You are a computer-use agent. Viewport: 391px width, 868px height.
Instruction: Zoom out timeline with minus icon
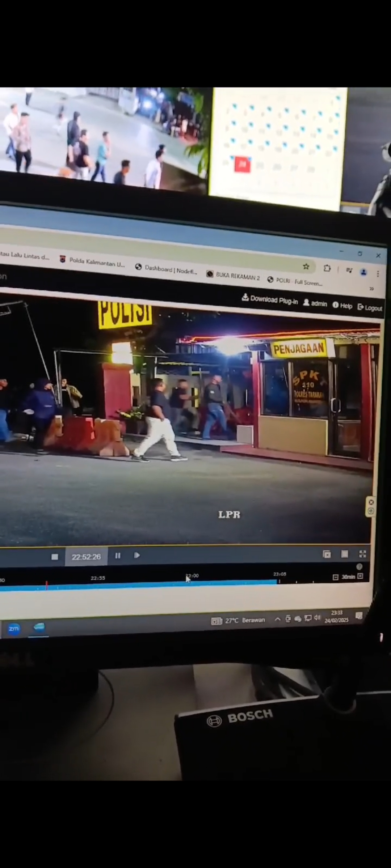click(x=335, y=577)
